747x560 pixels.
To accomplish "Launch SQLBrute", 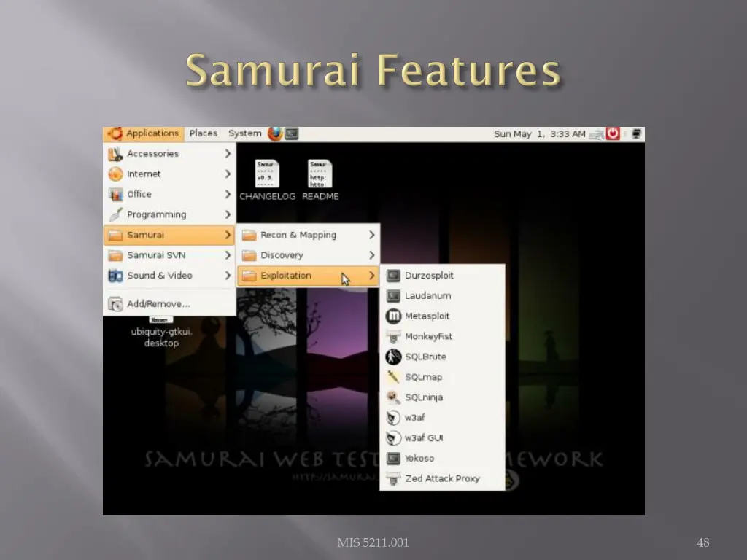I will pos(442,357).
